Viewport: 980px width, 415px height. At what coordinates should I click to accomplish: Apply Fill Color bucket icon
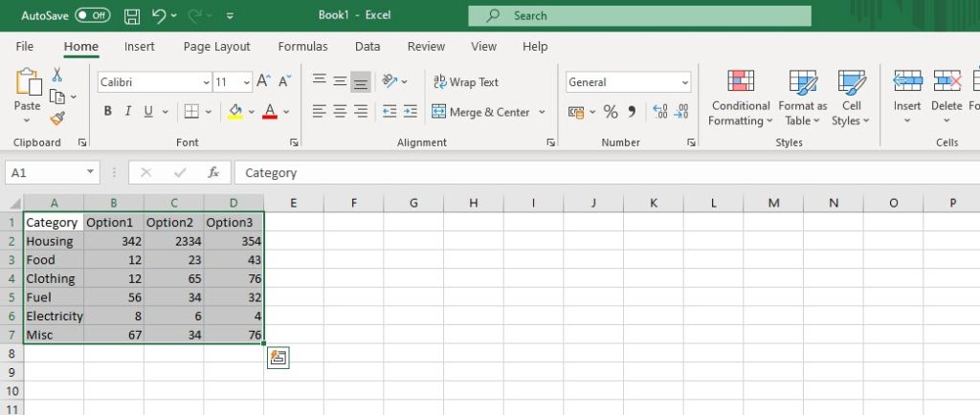(235, 112)
